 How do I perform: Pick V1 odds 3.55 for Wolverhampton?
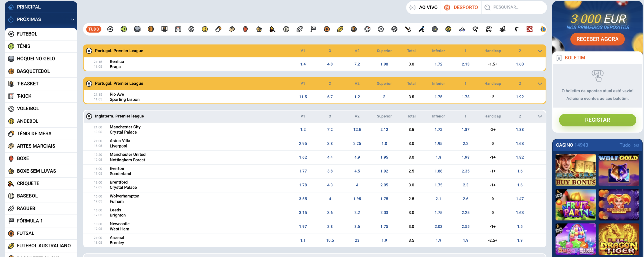pyautogui.click(x=303, y=199)
